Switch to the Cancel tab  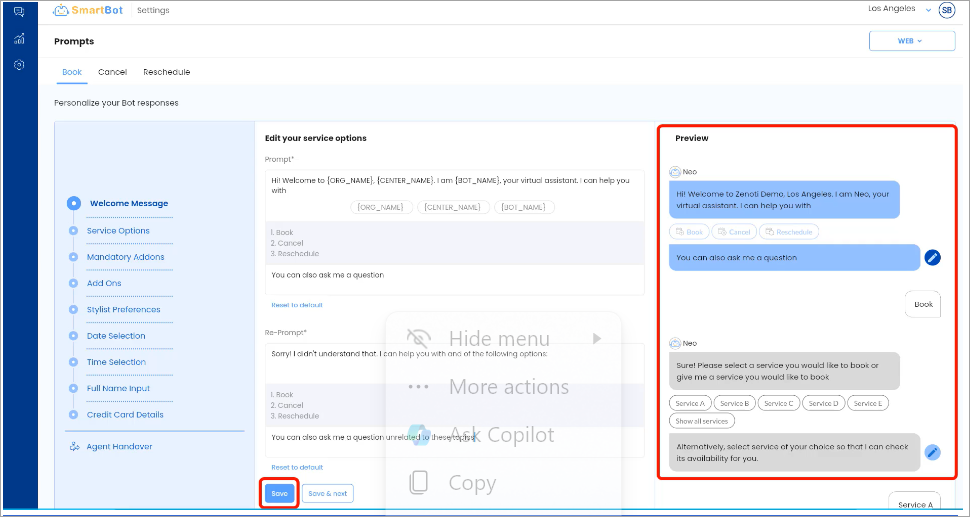[x=112, y=72]
